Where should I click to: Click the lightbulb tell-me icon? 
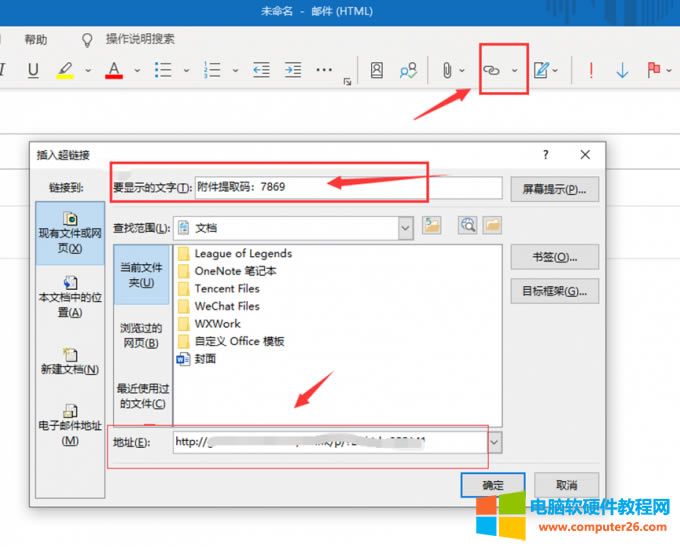(87, 40)
